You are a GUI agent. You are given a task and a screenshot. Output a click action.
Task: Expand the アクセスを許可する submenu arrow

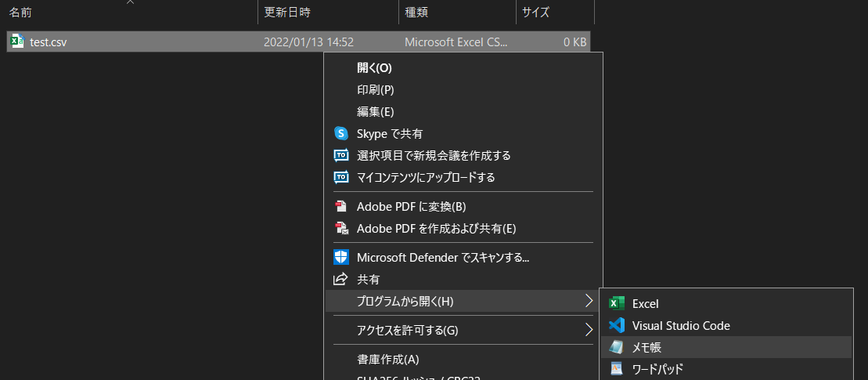(589, 330)
